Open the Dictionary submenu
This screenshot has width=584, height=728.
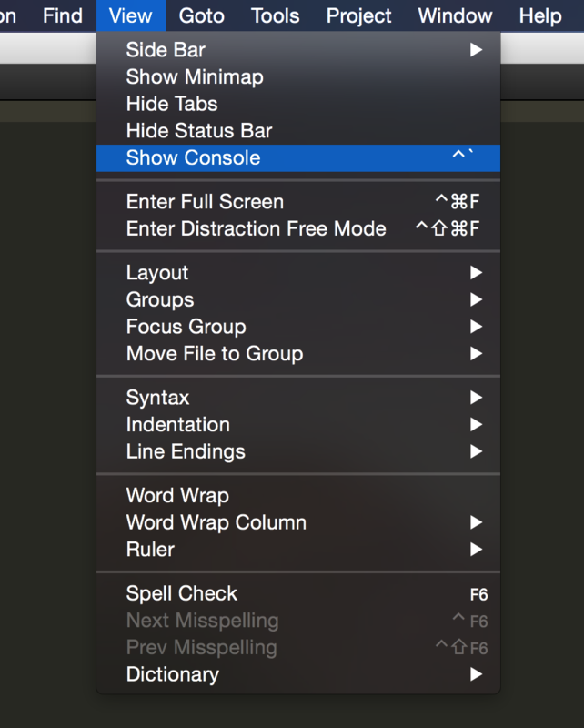[x=172, y=675]
